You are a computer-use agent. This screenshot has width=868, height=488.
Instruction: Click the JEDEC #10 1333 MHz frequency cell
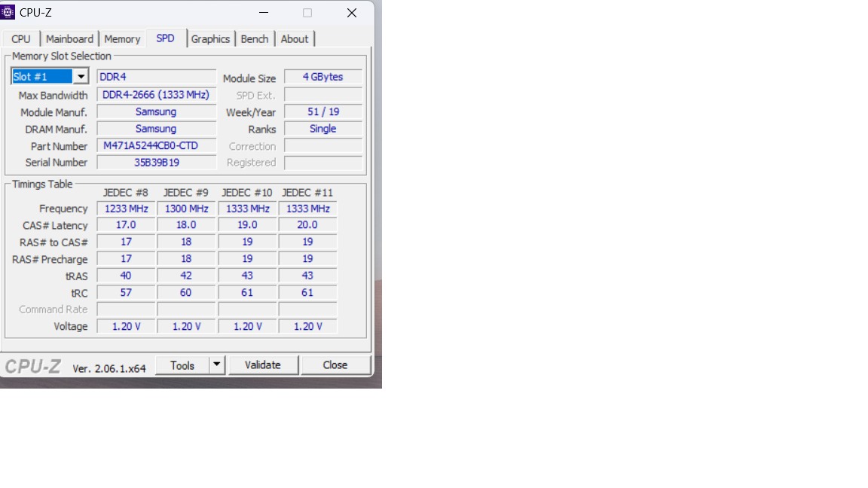[x=247, y=209]
